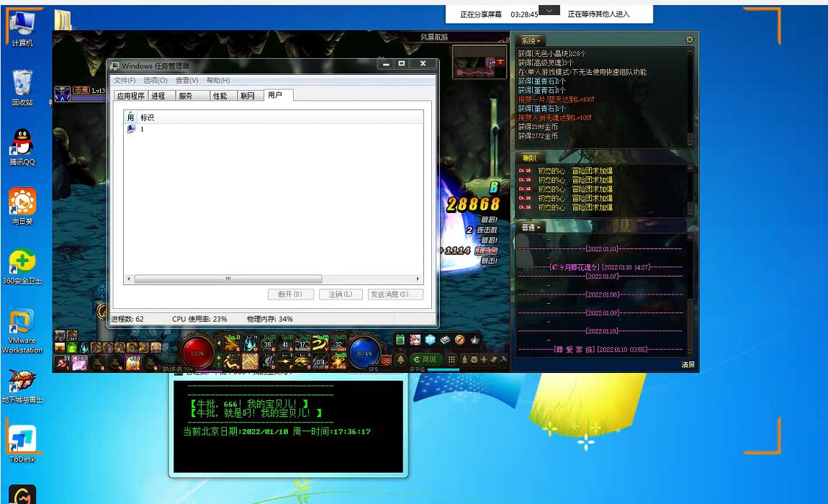Click the 断开(D) button
828x504 pixels.
pyautogui.click(x=290, y=294)
